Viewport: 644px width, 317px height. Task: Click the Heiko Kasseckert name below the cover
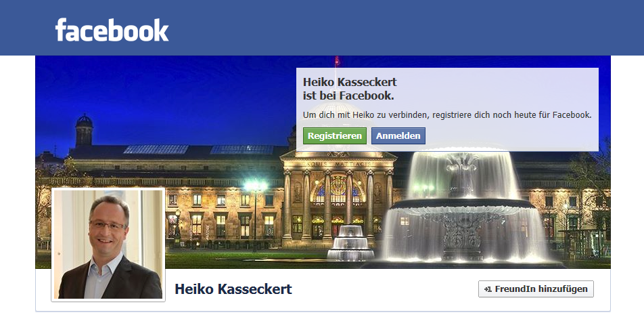click(x=233, y=289)
